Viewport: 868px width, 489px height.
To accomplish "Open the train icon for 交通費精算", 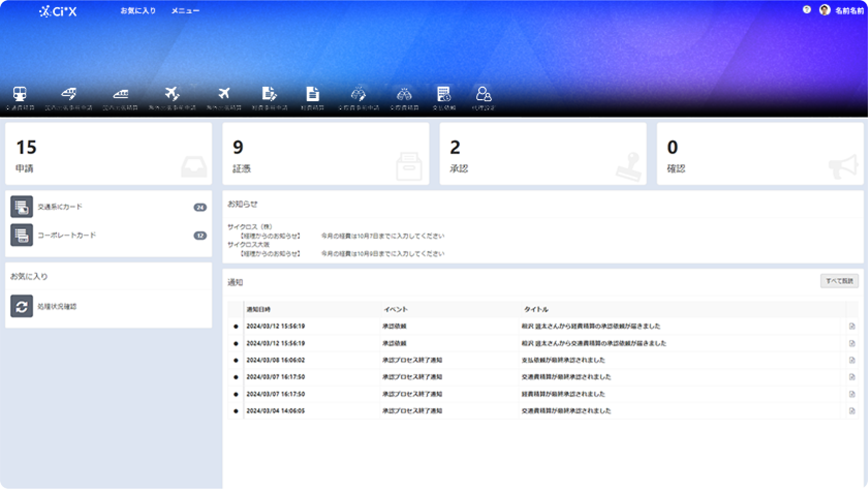I will (x=20, y=95).
